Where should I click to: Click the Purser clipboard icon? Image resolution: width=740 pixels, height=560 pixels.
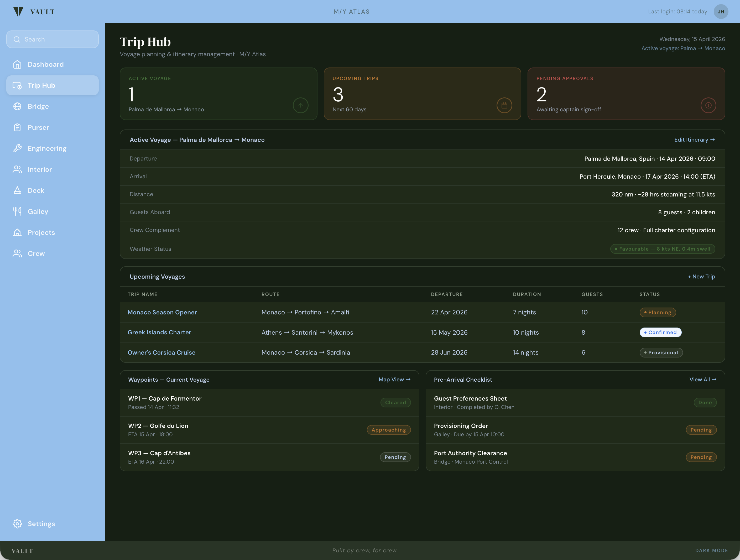tap(17, 127)
